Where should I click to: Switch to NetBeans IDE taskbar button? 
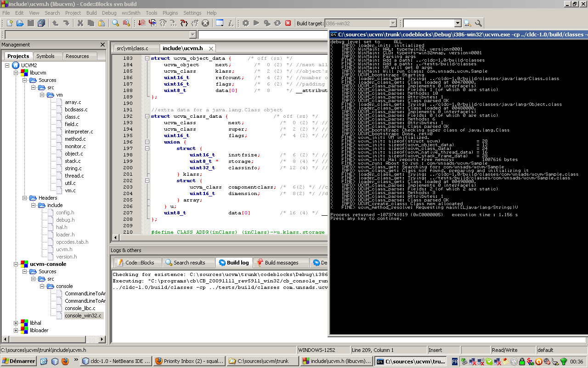click(116, 362)
